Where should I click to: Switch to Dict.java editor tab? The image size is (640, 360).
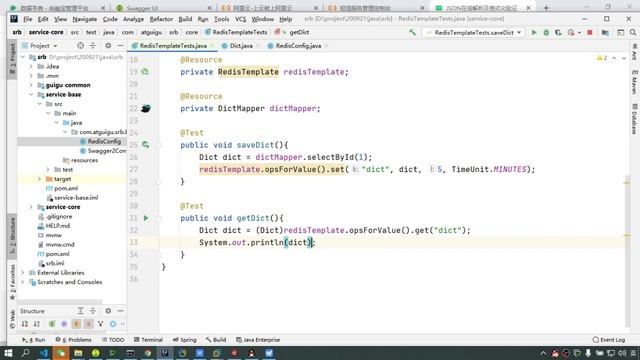coord(241,46)
